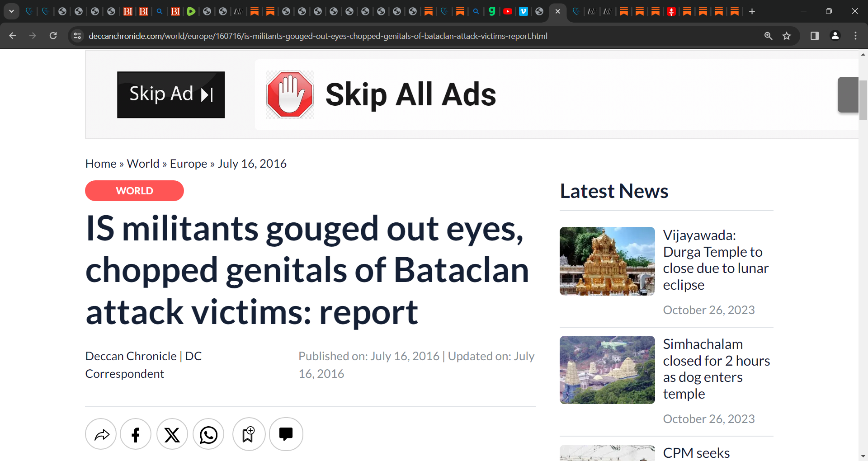Switch to the green play icon tab
Viewport: 868px width, 461px height.
click(191, 11)
